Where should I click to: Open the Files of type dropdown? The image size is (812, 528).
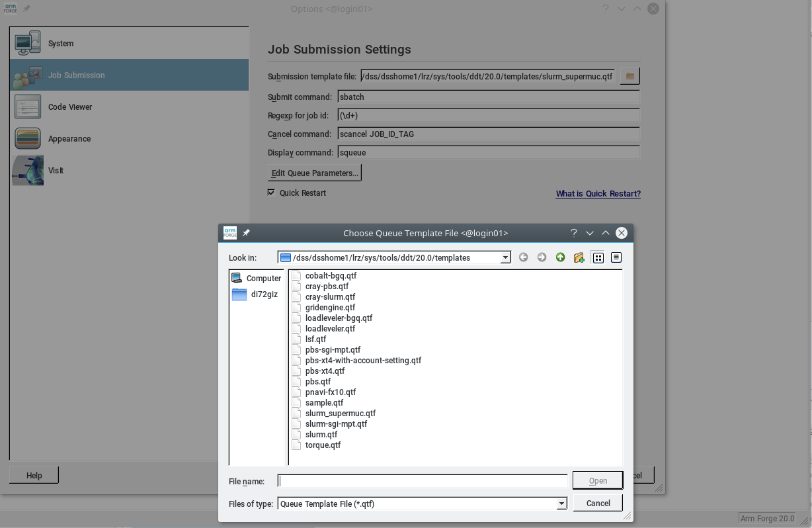pyautogui.click(x=561, y=504)
